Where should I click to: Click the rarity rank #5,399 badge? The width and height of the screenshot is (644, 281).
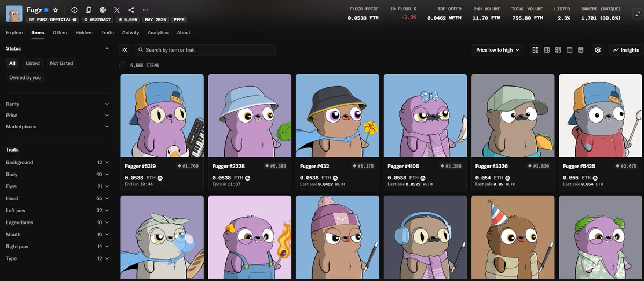pyautogui.click(x=275, y=166)
